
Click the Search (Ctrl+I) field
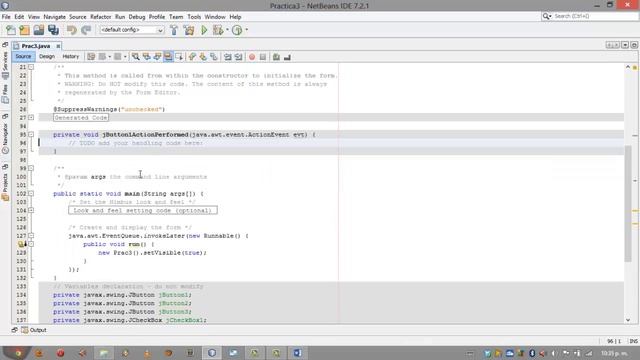590,16
